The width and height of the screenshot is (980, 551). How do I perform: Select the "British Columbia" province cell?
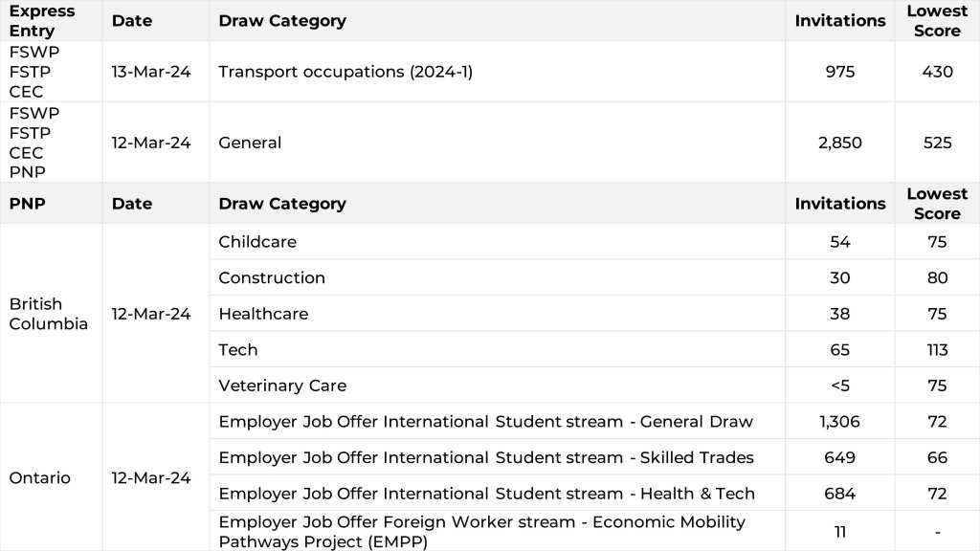[49, 314]
